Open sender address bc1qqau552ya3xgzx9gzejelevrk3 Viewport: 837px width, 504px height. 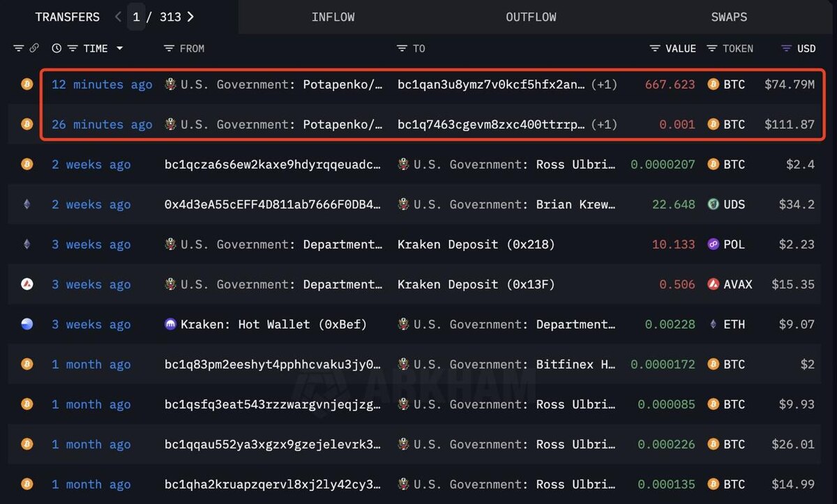pyautogui.click(x=273, y=444)
